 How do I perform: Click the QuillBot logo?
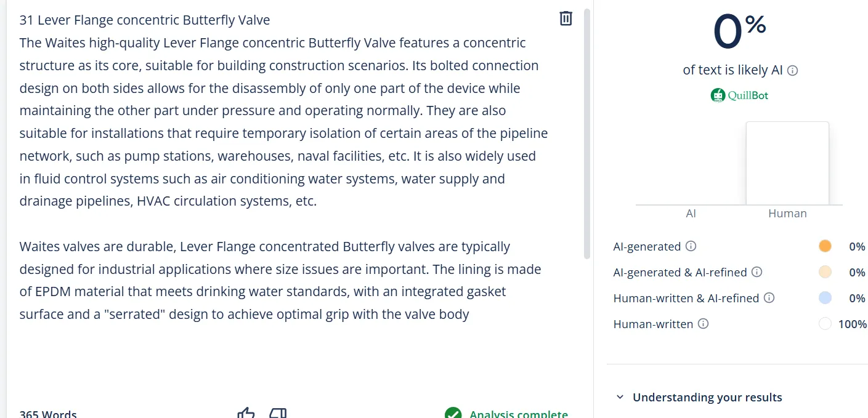(x=739, y=95)
